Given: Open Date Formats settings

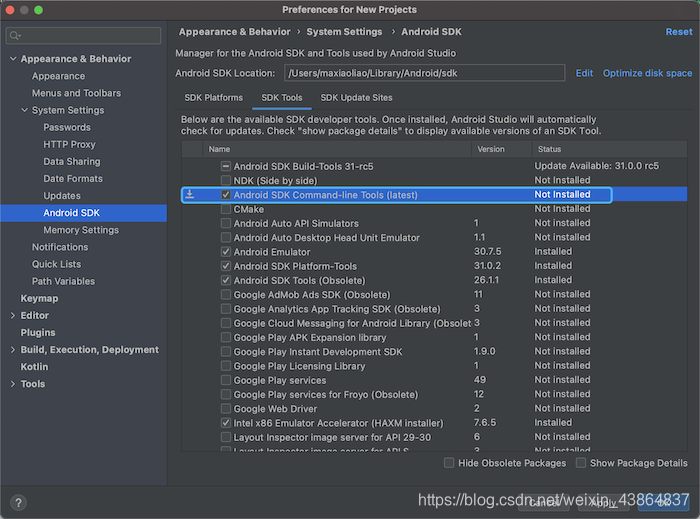Looking at the screenshot, I should (73, 179).
